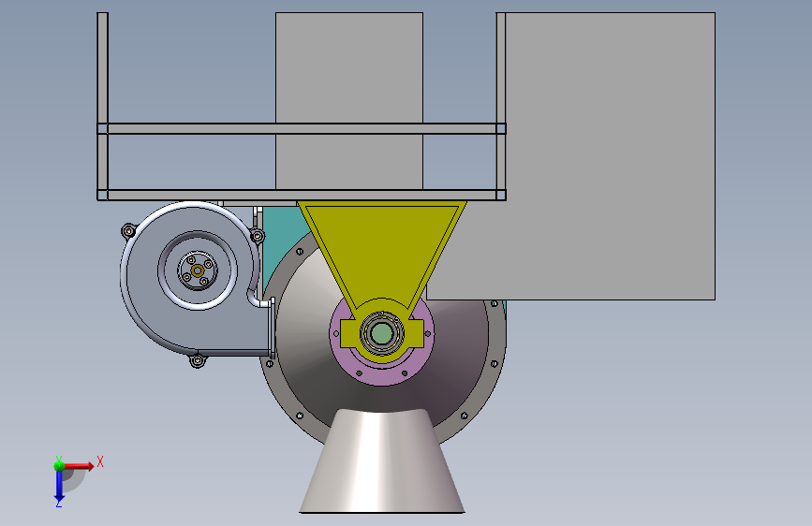The width and height of the screenshot is (812, 526).
Task: Select the green shaft end at bearing center
Action: point(382,333)
